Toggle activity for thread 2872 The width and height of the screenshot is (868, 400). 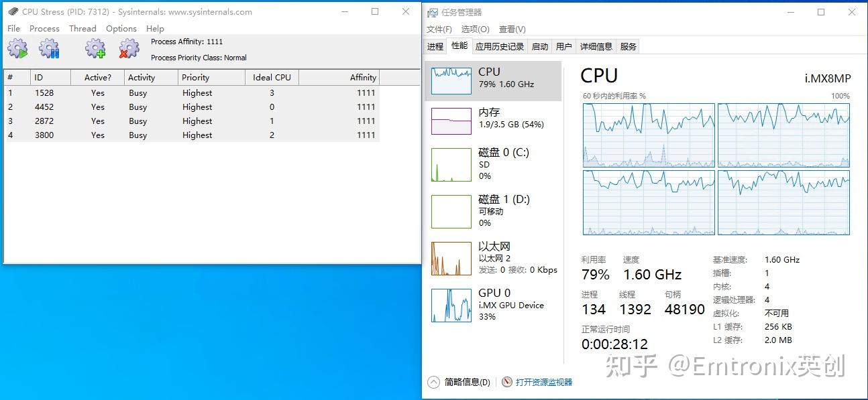click(x=97, y=121)
